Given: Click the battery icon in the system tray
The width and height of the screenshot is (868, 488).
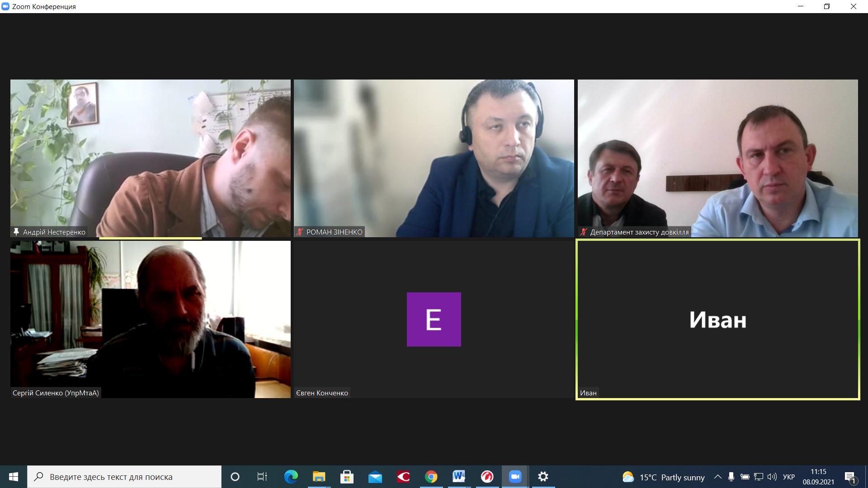Looking at the screenshot, I should point(745,477).
